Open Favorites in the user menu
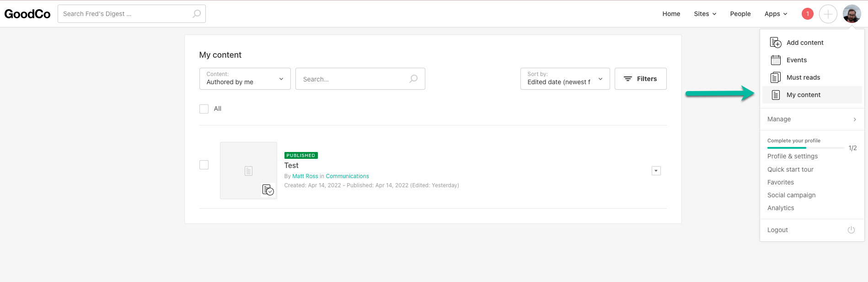The image size is (868, 282). tap(781, 182)
